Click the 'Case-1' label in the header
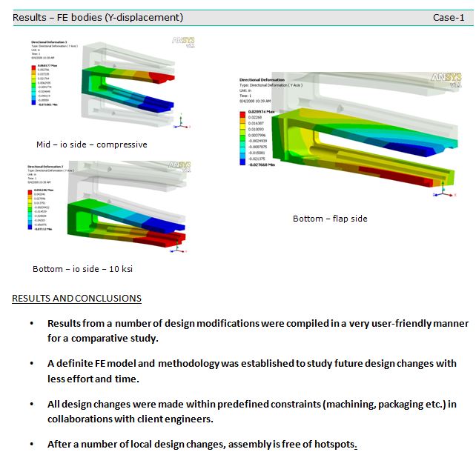This screenshot has height=452, width=476. tap(449, 17)
